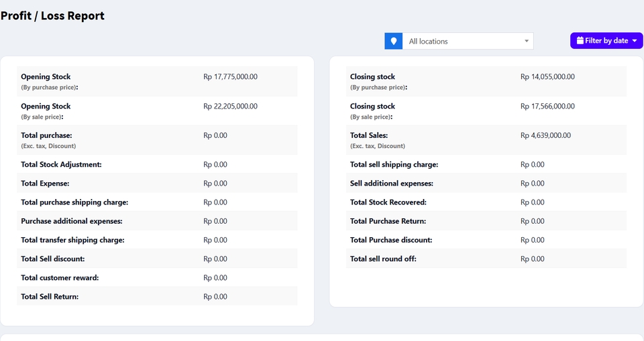This screenshot has width=644, height=341.
Task: Click the Total Purchase discount label
Action: (x=391, y=240)
